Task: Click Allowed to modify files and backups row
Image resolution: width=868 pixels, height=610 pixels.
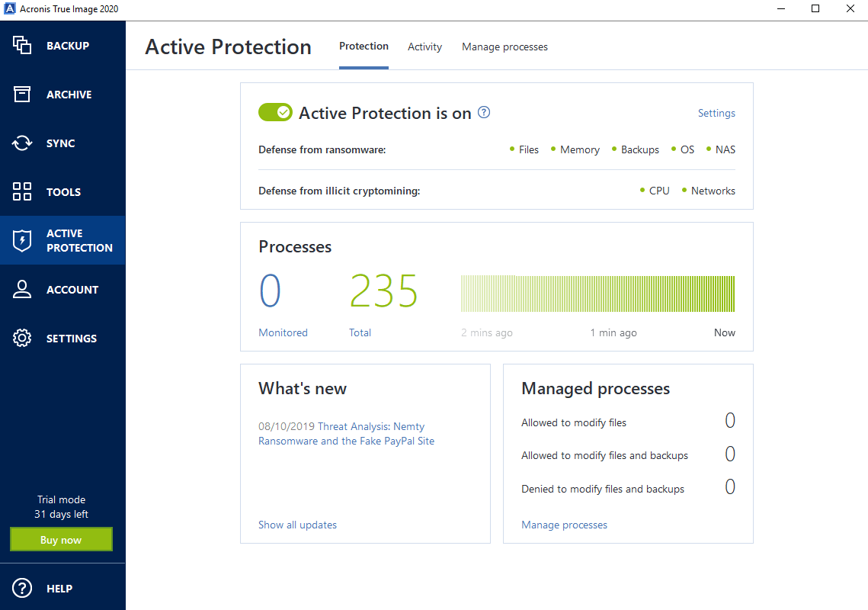Action: point(628,455)
